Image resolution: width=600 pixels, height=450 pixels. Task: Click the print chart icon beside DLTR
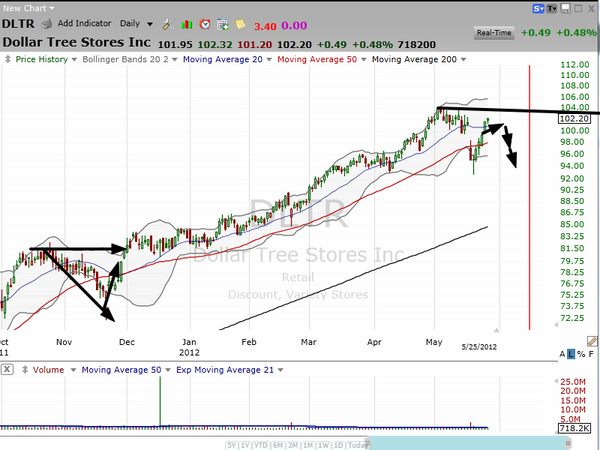[x=47, y=24]
